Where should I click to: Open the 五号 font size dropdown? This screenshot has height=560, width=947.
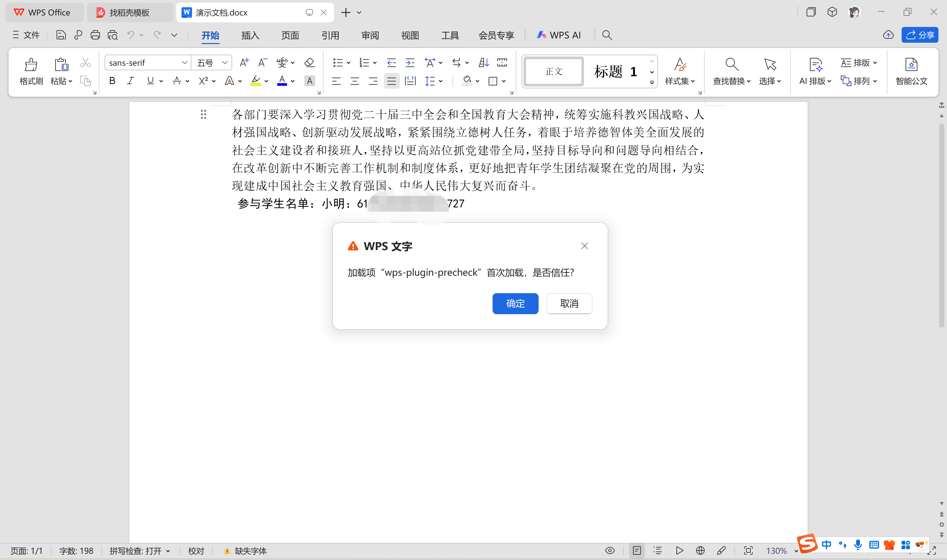tap(225, 63)
